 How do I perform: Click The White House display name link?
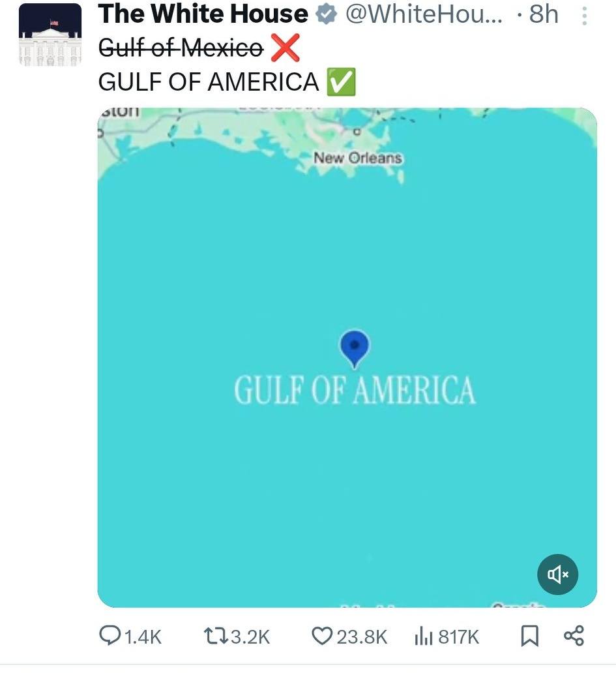point(204,14)
